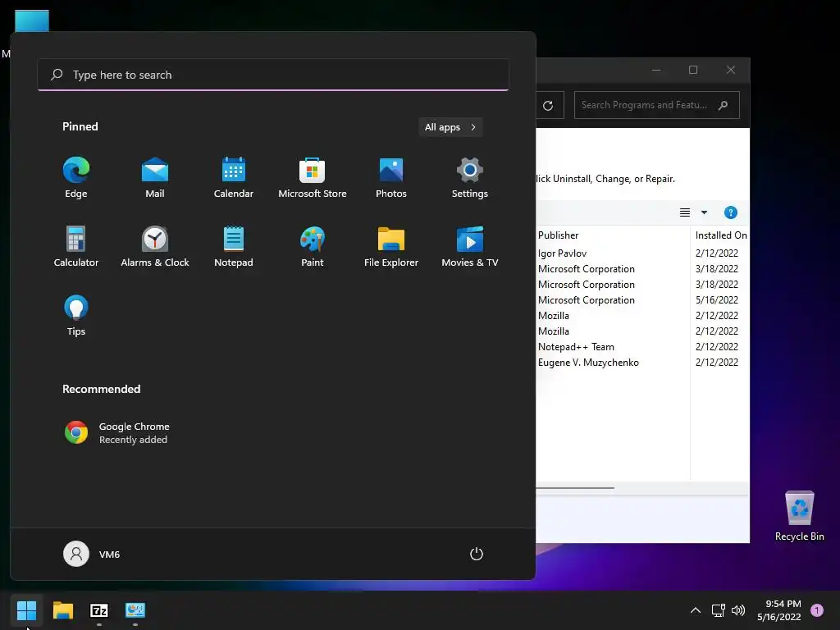
Task: Click the power button in Start menu
Action: click(477, 554)
